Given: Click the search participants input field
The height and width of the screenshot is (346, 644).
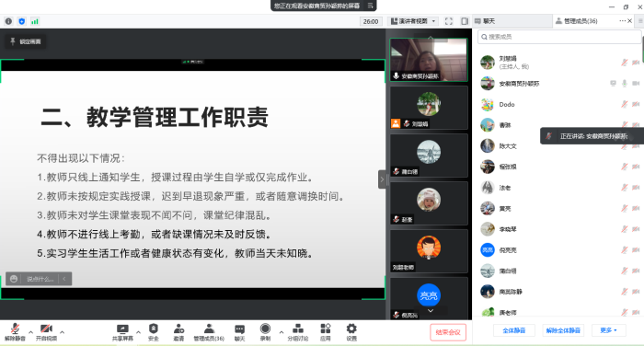Looking at the screenshot, I should pos(559,37).
